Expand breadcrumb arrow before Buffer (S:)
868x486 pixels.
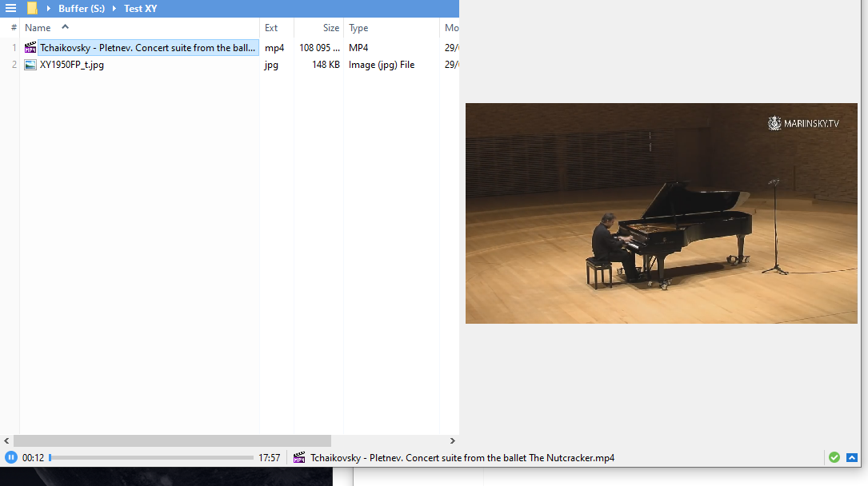[49, 9]
